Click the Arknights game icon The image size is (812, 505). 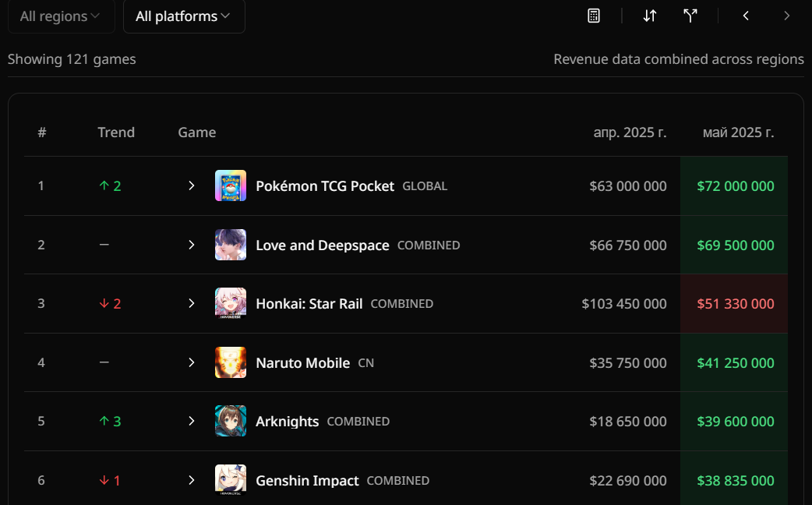(231, 421)
